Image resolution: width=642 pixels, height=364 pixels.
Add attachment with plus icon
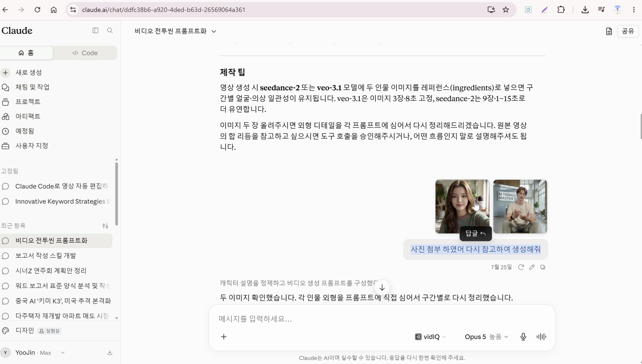click(224, 337)
